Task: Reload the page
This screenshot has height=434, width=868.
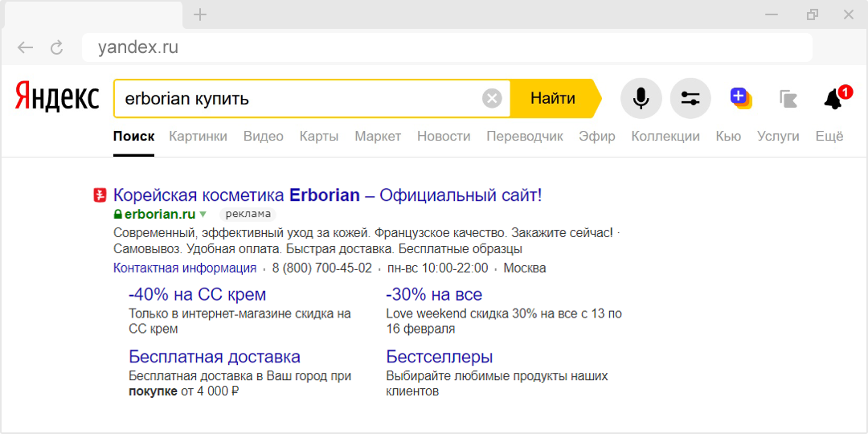Action: [56, 47]
